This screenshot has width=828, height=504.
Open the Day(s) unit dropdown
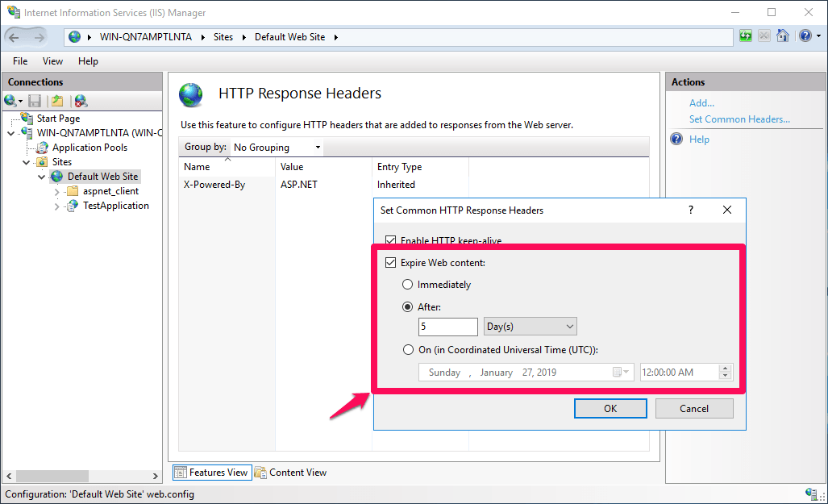pyautogui.click(x=568, y=326)
